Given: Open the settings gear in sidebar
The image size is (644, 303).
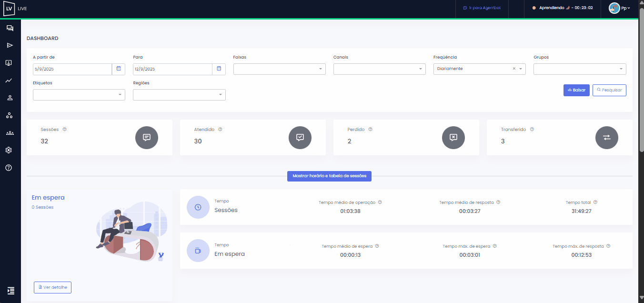Looking at the screenshot, I should [9, 150].
